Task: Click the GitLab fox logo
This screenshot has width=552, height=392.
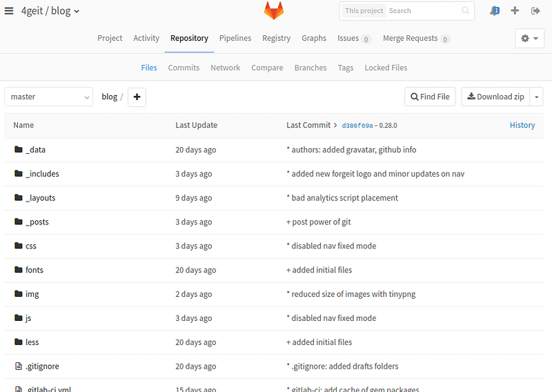Action: (x=274, y=10)
